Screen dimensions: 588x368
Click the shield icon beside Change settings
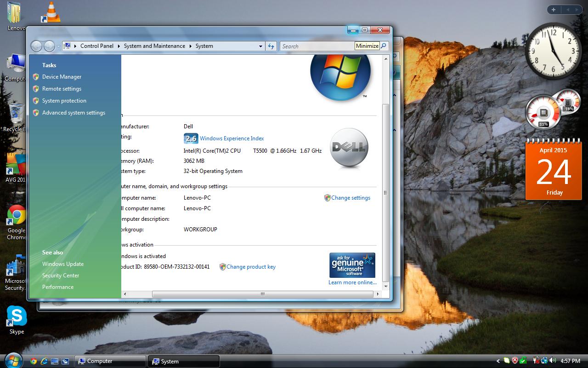(x=327, y=198)
